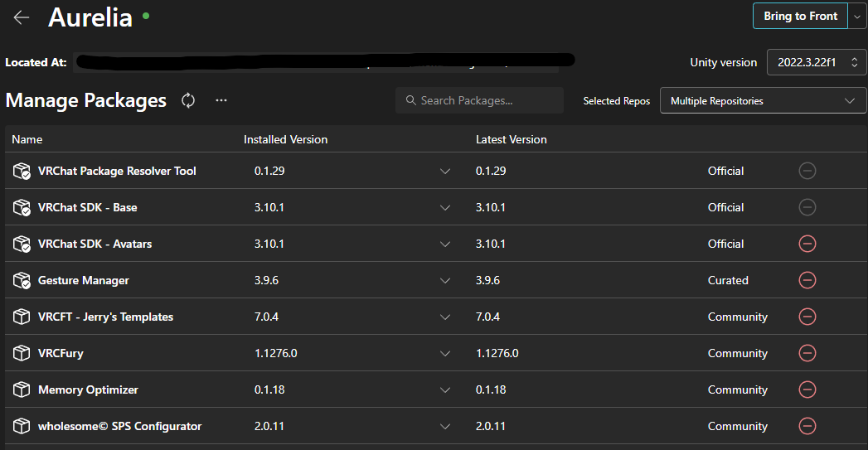Open the Multiple Repositories dropdown
Screen dimensions: 868x450
coord(763,101)
